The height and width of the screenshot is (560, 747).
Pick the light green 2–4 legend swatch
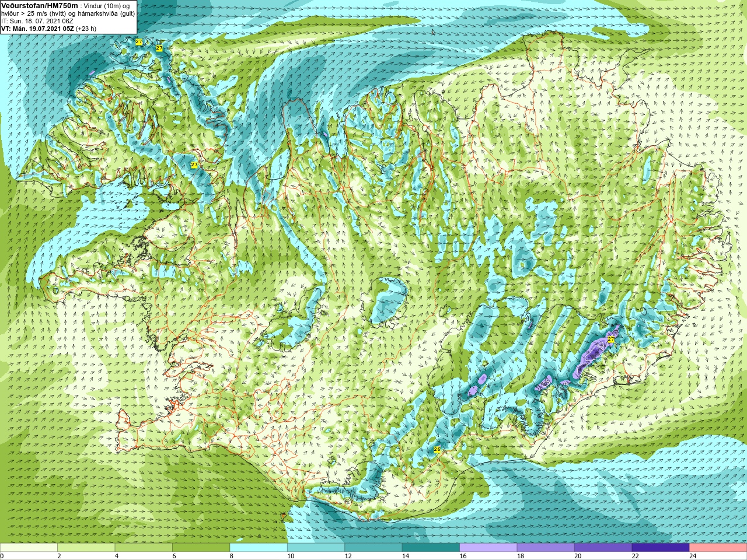(x=86, y=548)
